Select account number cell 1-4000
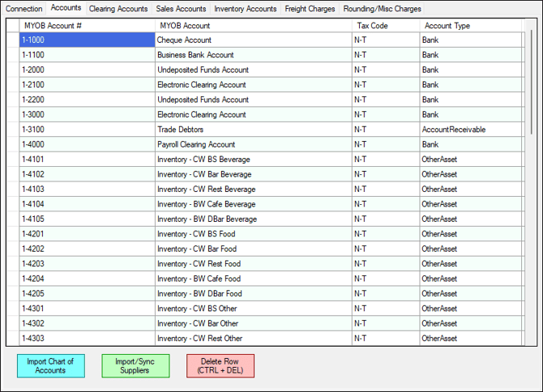Image resolution: width=543 pixels, height=392 pixels. (x=87, y=144)
